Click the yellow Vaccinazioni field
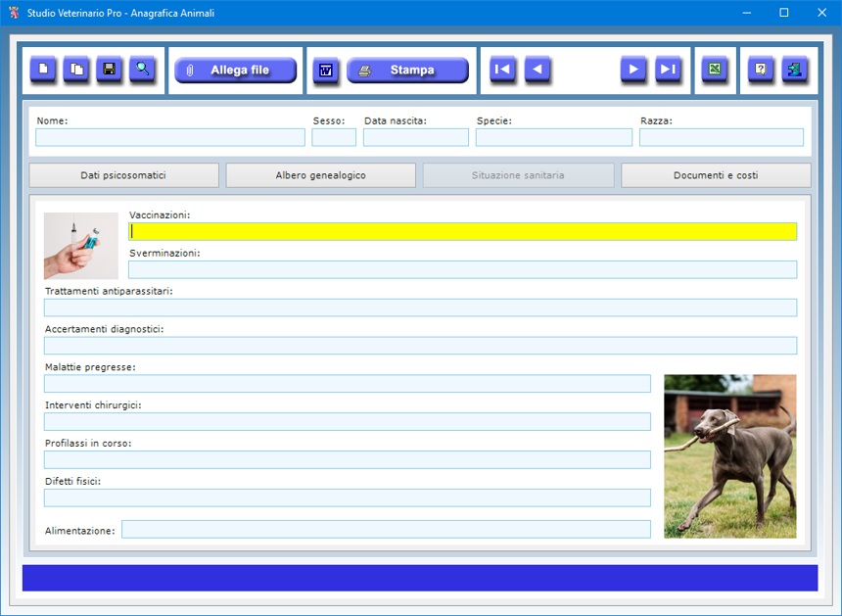This screenshot has width=842, height=616. pos(463,231)
